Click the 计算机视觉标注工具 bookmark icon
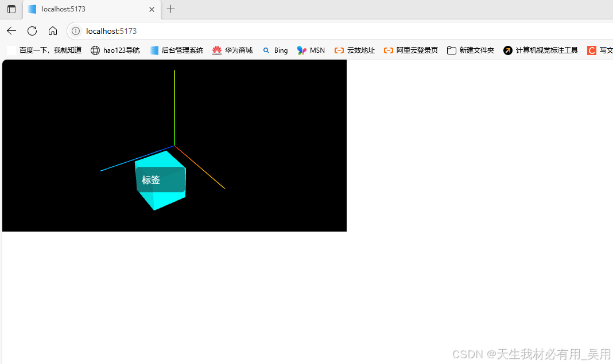Screen dimensions: 613x364 coord(507,50)
